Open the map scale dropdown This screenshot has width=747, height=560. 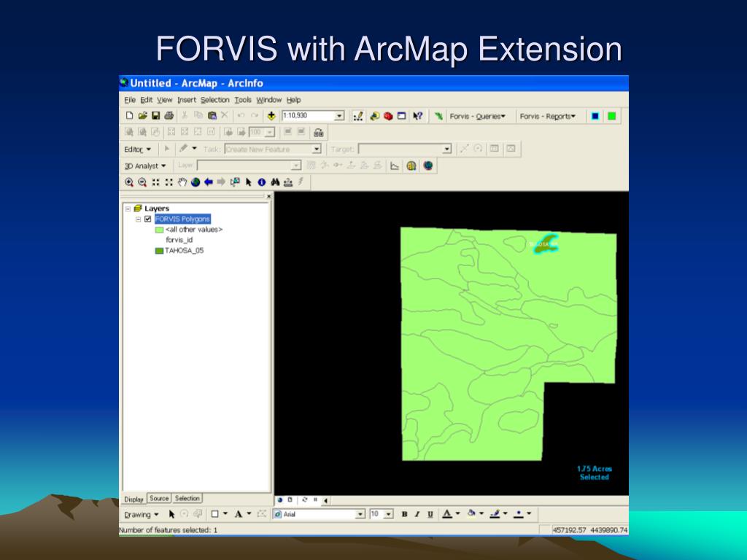339,116
